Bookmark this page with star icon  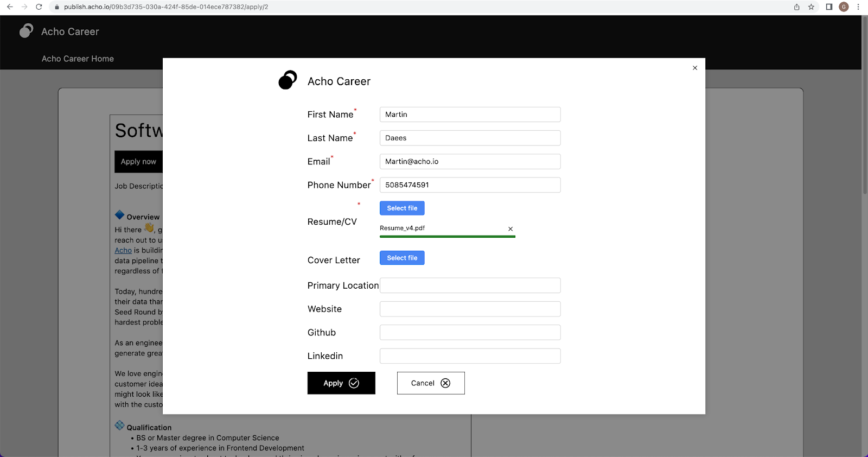tap(811, 7)
